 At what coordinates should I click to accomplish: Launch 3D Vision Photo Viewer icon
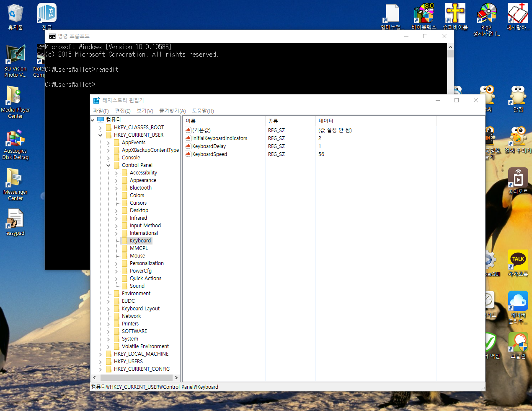(x=15, y=61)
